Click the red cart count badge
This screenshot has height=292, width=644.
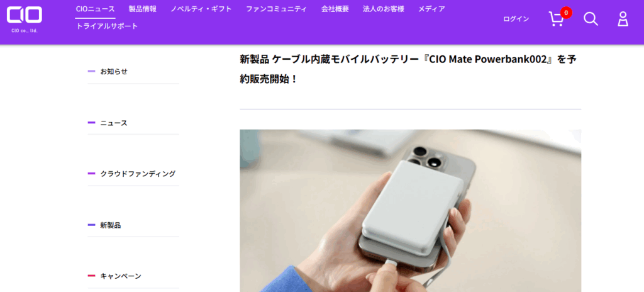567,13
